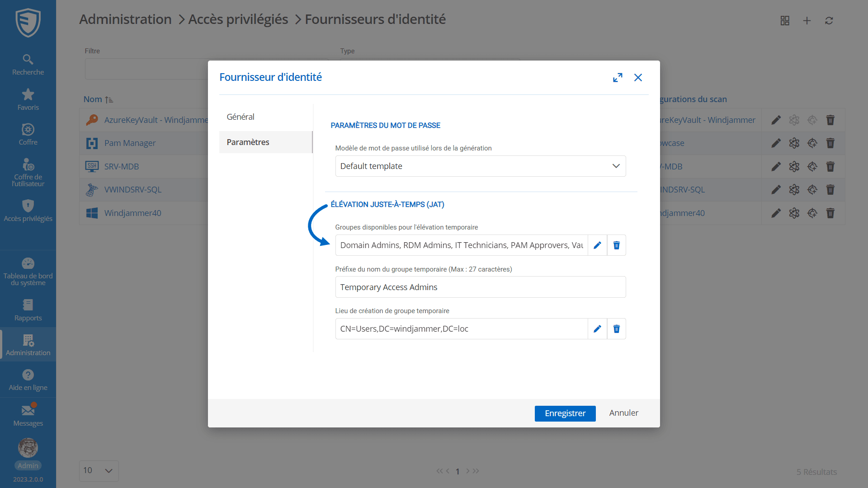Open the Recherche sidebar item
Image resolution: width=868 pixels, height=488 pixels.
(28, 65)
